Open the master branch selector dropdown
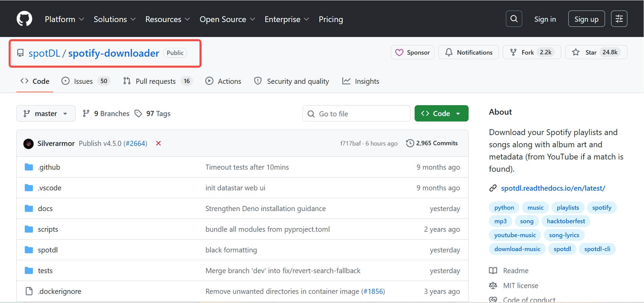This screenshot has width=644, height=303. click(46, 113)
